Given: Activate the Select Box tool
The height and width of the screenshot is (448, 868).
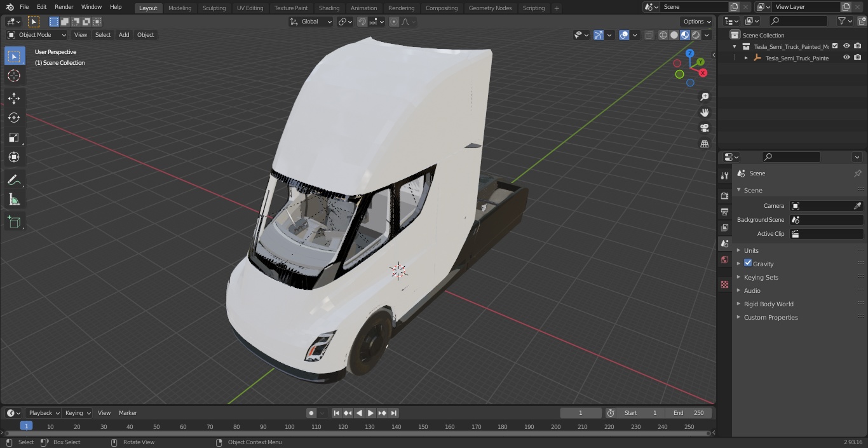Looking at the screenshot, I should coord(14,56).
